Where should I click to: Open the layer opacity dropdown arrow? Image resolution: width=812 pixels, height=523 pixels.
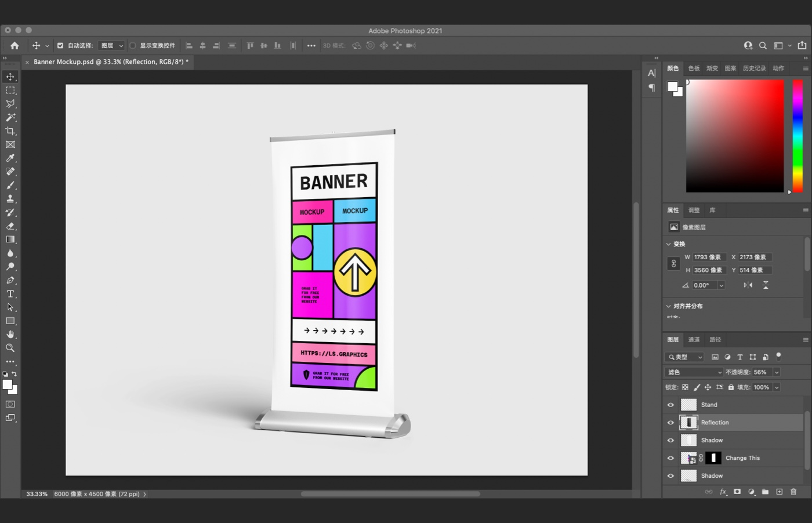(777, 372)
